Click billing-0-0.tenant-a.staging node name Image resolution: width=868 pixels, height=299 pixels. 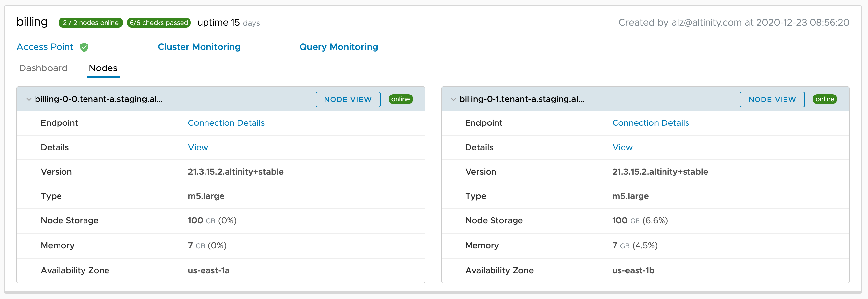point(99,99)
